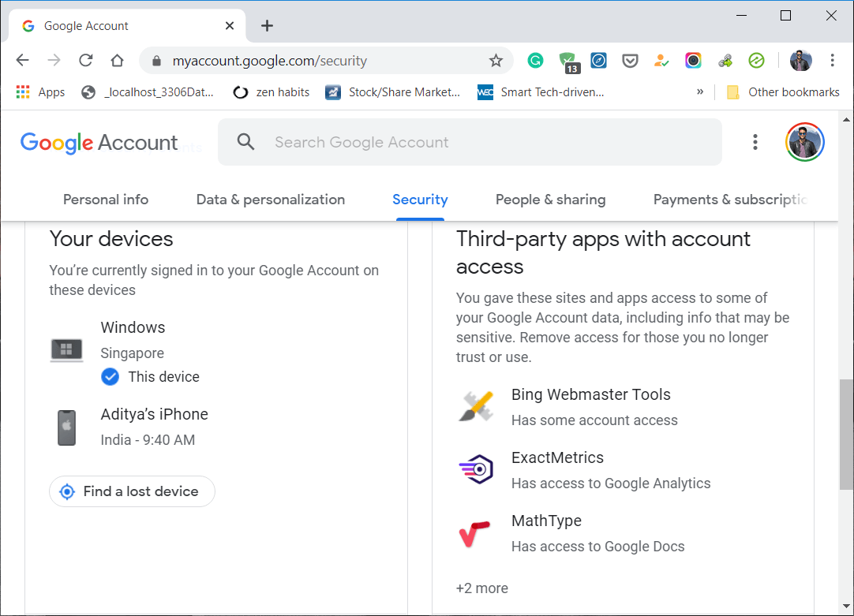Open the 'zen habits' bookmark

[271, 91]
